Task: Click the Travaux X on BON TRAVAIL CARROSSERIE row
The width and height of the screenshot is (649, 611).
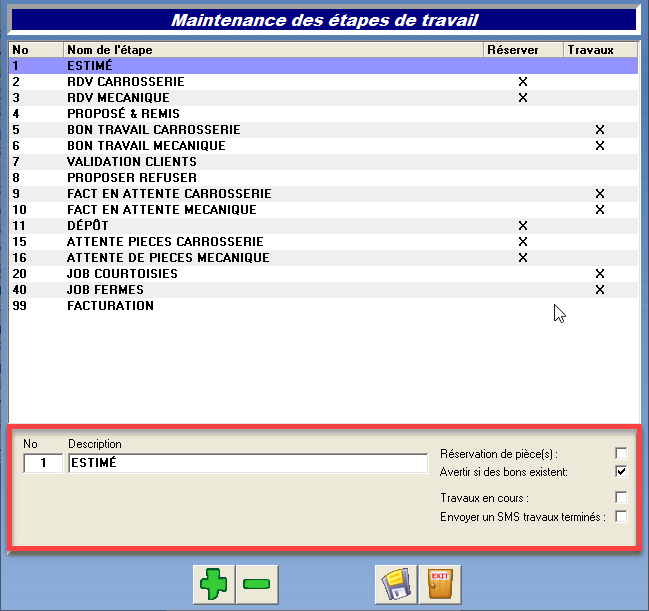Action: click(x=600, y=130)
